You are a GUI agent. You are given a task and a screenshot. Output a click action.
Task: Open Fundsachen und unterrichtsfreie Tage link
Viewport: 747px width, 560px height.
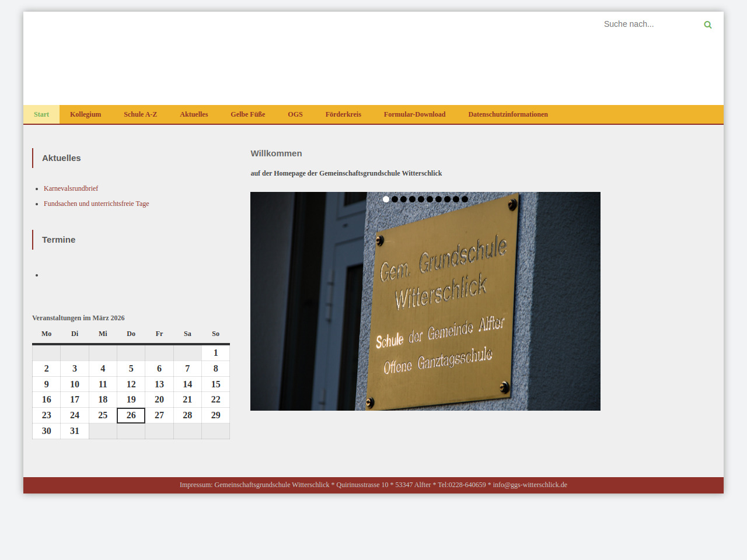tap(96, 204)
